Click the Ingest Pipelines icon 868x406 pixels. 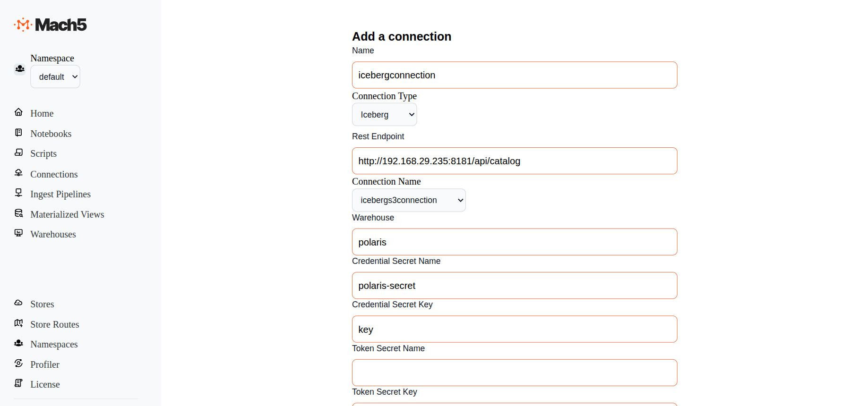19,193
